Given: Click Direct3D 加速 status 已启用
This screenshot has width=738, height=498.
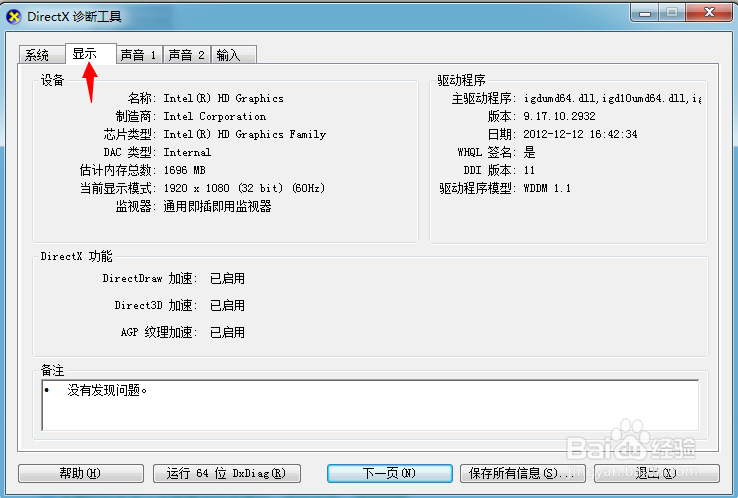Looking at the screenshot, I should [x=227, y=305].
